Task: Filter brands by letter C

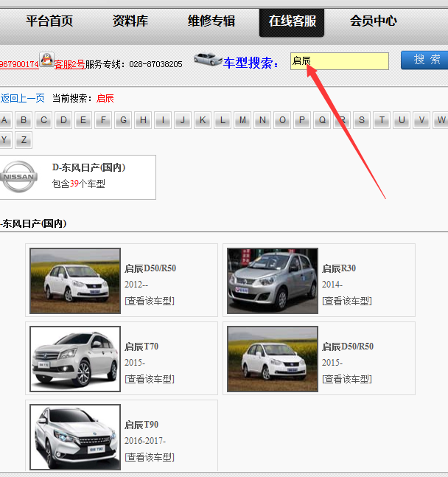Action: click(43, 120)
